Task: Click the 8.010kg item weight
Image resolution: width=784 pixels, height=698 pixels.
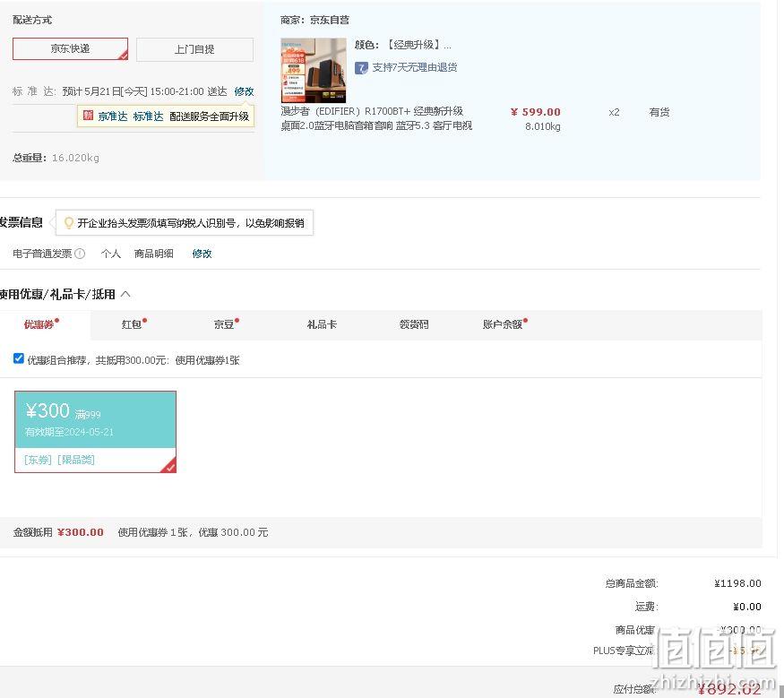Action: click(x=542, y=126)
